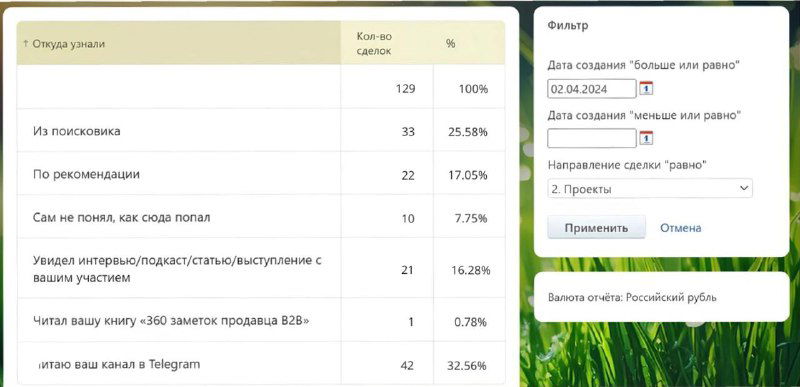This screenshot has width=800, height=387.
Task: Click the "Отмена" link
Action: pos(681,228)
